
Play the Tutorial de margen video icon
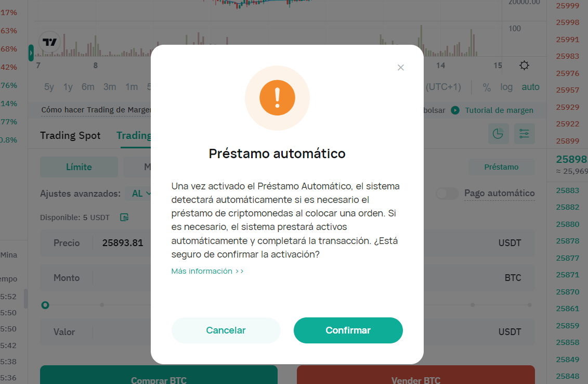(x=455, y=110)
